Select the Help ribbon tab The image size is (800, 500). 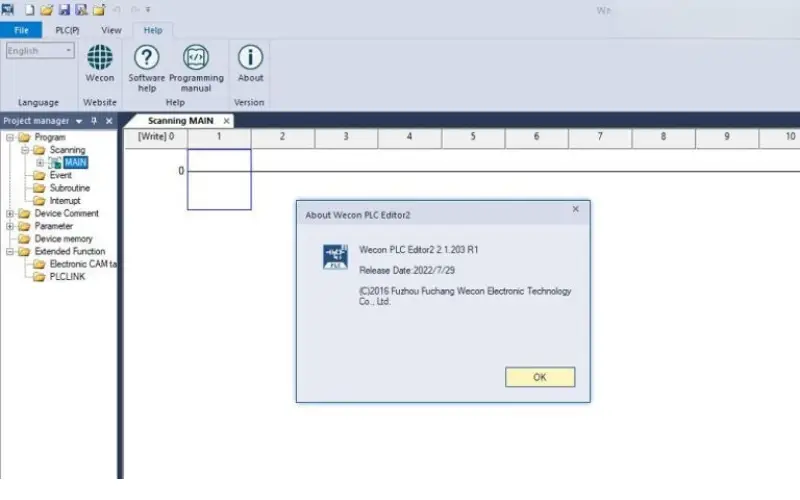(153, 30)
